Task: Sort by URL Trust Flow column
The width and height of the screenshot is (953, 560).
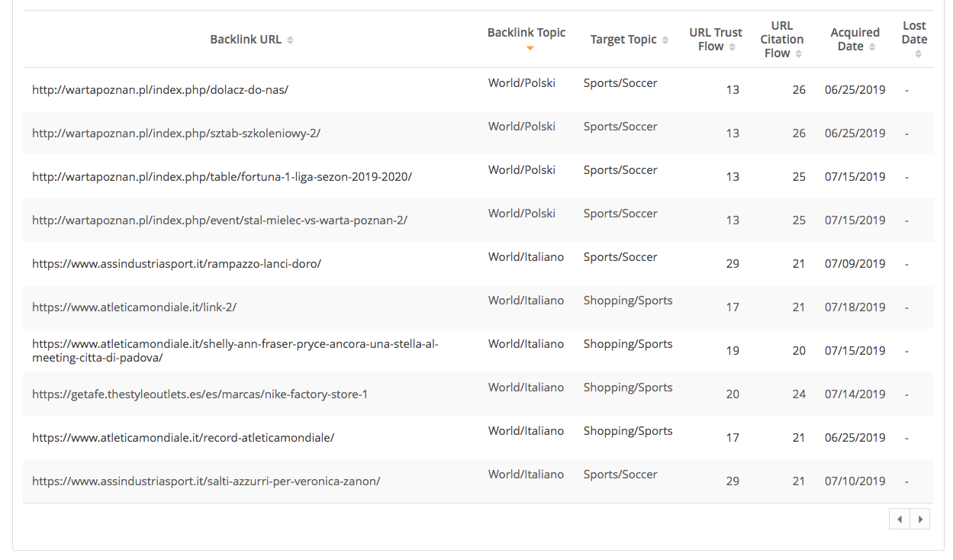Action: tap(732, 47)
